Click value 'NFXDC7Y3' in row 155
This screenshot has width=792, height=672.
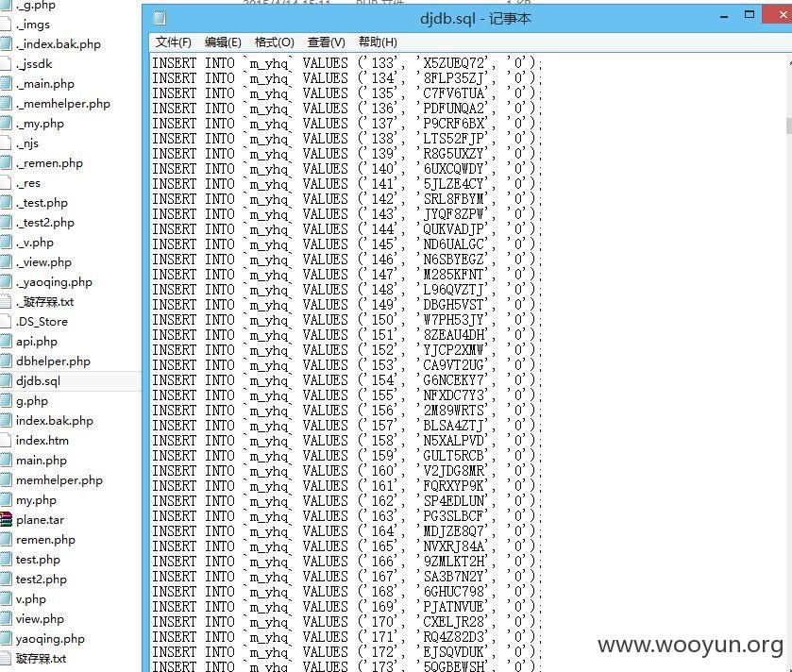click(455, 395)
